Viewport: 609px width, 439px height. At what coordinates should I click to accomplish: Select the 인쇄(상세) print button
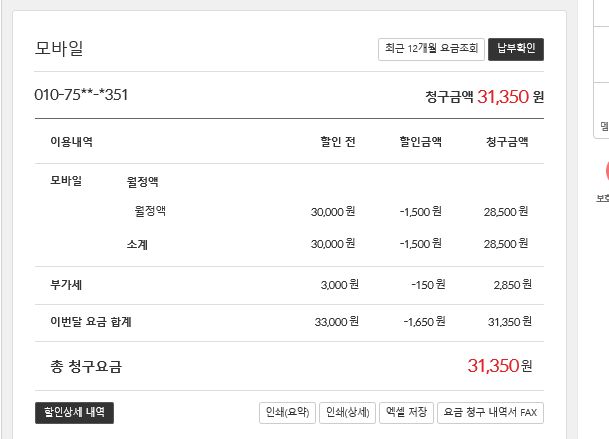(347, 412)
